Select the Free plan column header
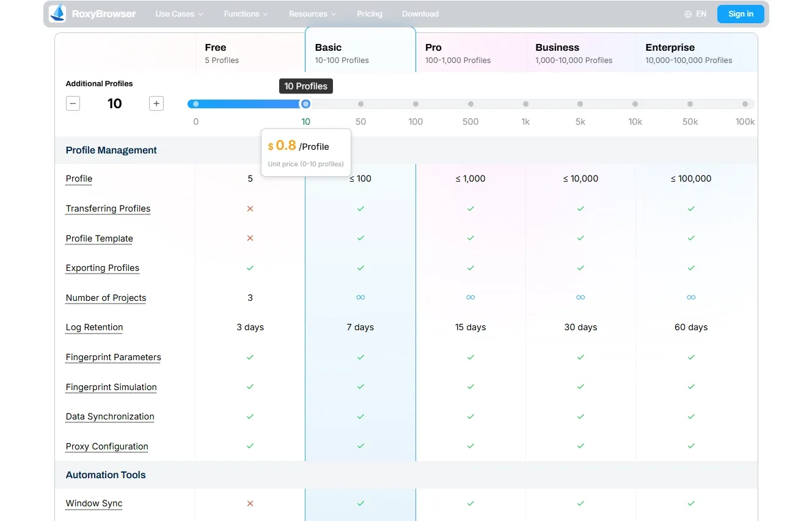The height and width of the screenshot is (521, 812). pos(250,53)
